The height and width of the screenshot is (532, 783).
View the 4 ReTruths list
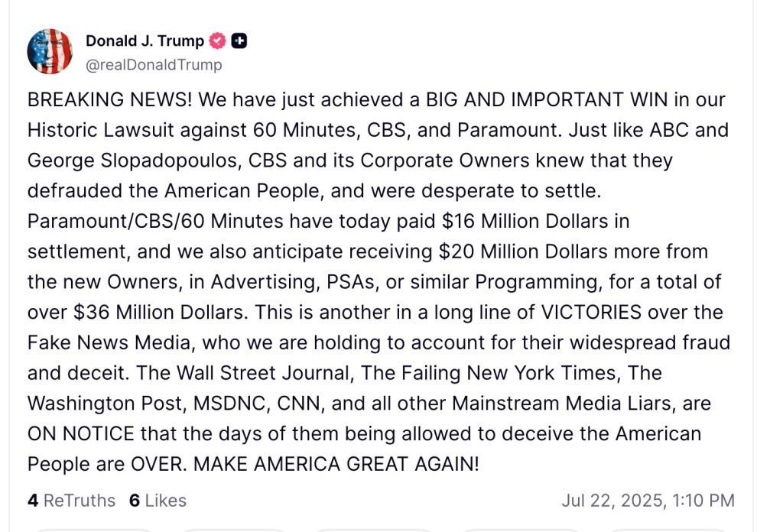click(71, 501)
